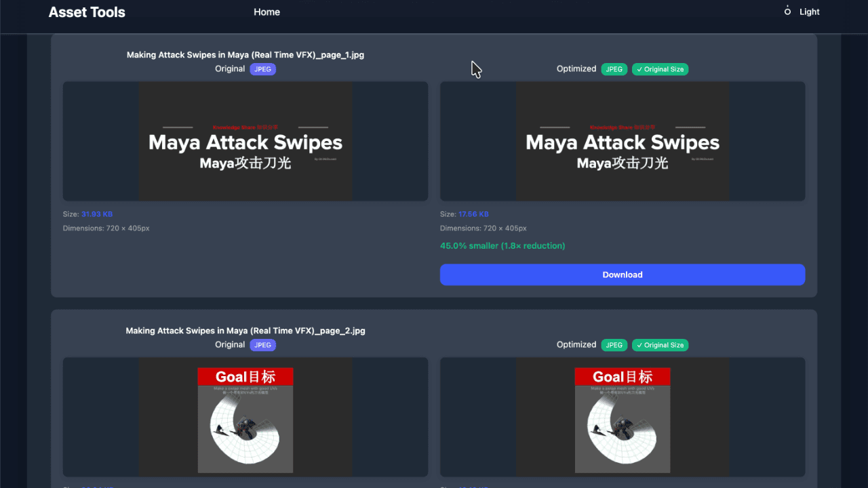The height and width of the screenshot is (488, 868).
Task: Click the original JPEG badge for page_2
Action: [262, 345]
